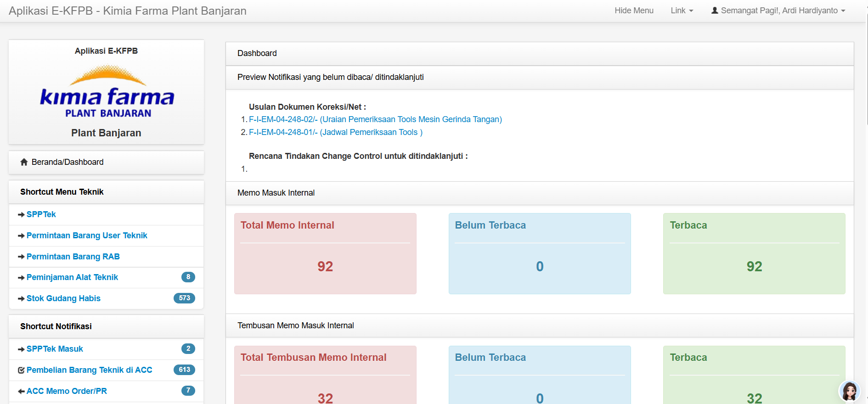Click the 573 badge on Stok Gudang Habis

(184, 298)
